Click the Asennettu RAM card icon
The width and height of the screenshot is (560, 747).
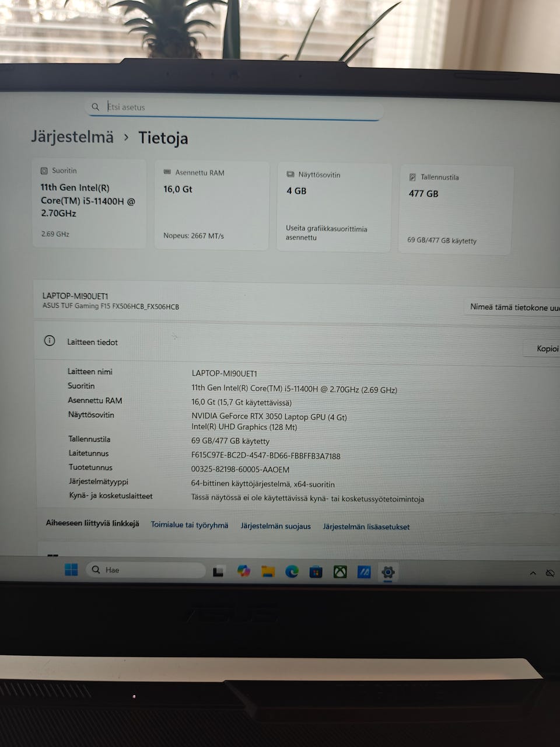pos(167,172)
